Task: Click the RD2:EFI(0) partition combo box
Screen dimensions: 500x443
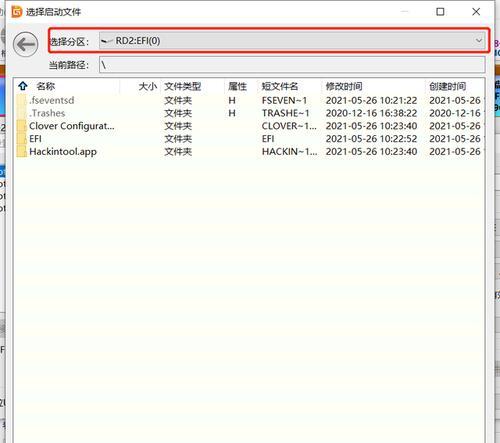Action: (292, 41)
